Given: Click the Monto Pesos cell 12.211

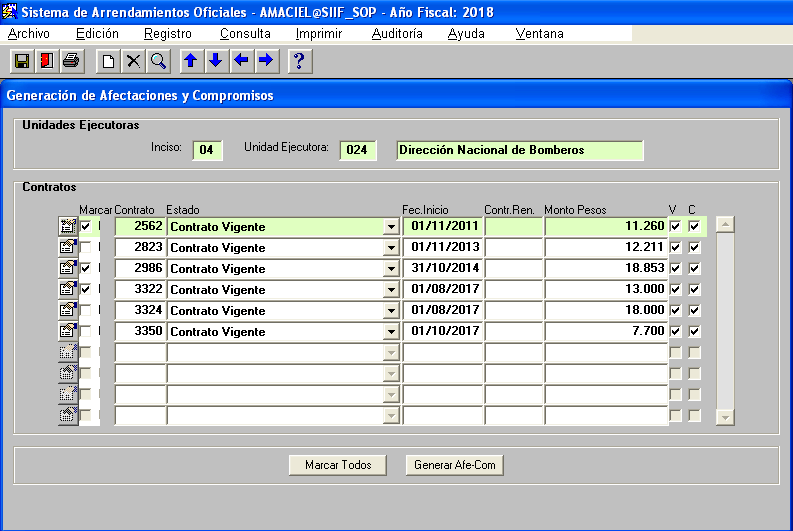Looking at the screenshot, I should point(606,247).
